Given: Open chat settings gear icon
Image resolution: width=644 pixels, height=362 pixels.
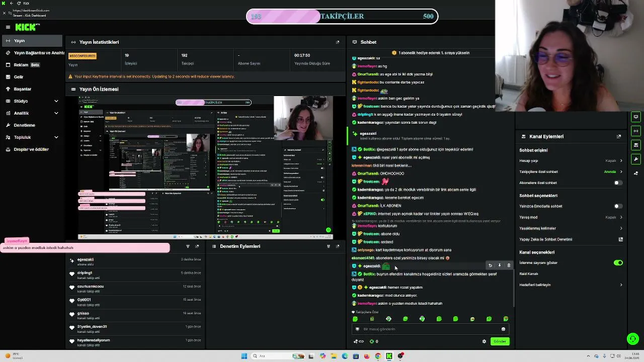Looking at the screenshot, I should tap(485, 341).
